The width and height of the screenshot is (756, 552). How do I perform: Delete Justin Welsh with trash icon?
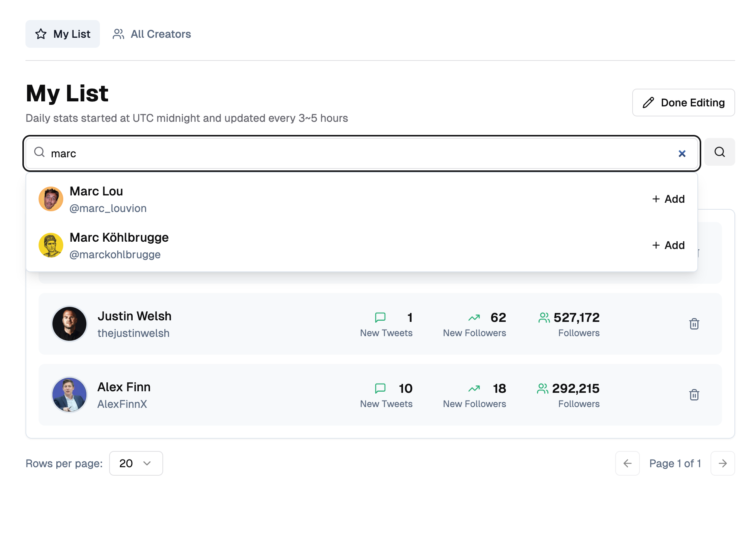[694, 324]
